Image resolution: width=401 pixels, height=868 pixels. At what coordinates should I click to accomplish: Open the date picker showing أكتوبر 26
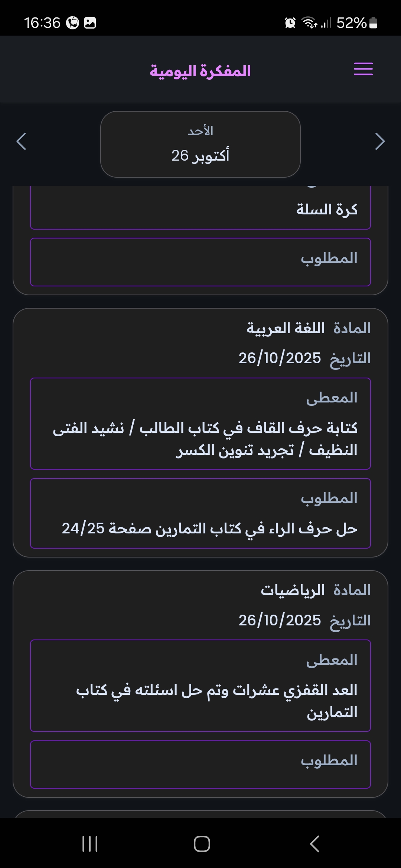200,144
